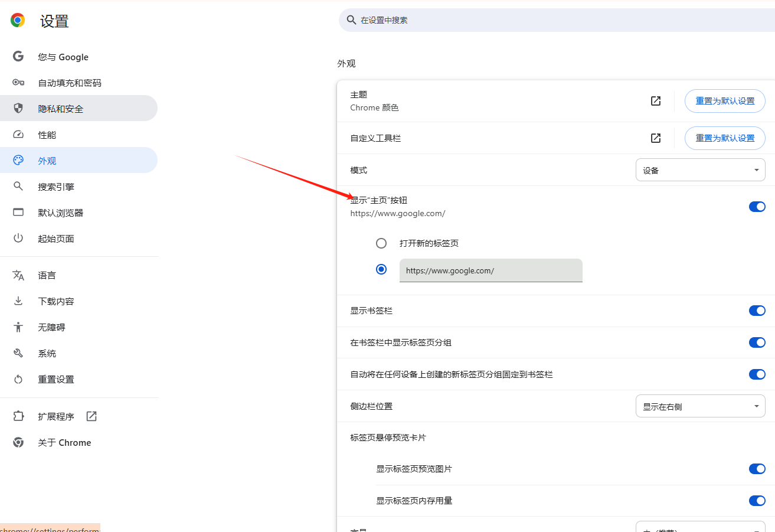Click the Google G icon in sidebar
Viewport: 775px width, 532px height.
18,57
